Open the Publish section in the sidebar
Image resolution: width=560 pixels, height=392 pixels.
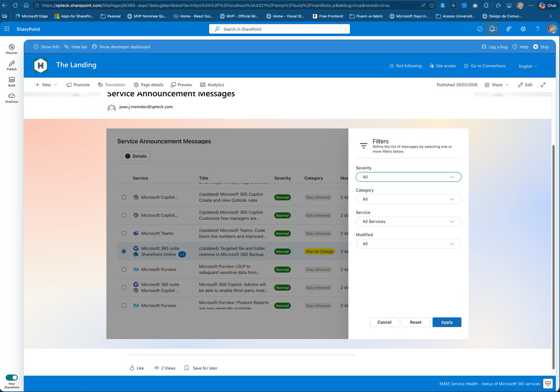11,65
